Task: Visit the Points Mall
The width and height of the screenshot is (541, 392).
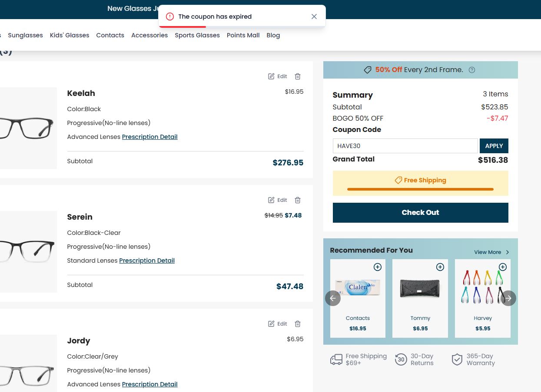Action: 243,35
